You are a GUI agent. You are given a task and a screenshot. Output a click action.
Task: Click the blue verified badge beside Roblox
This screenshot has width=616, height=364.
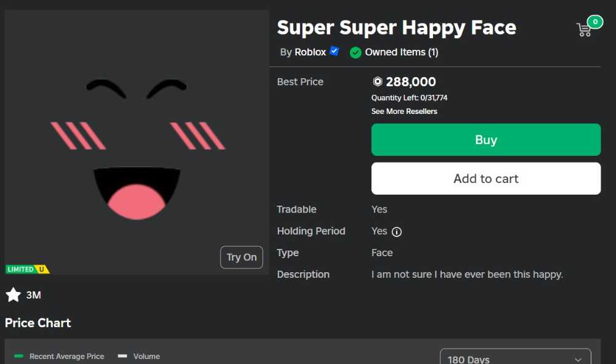(x=334, y=51)
